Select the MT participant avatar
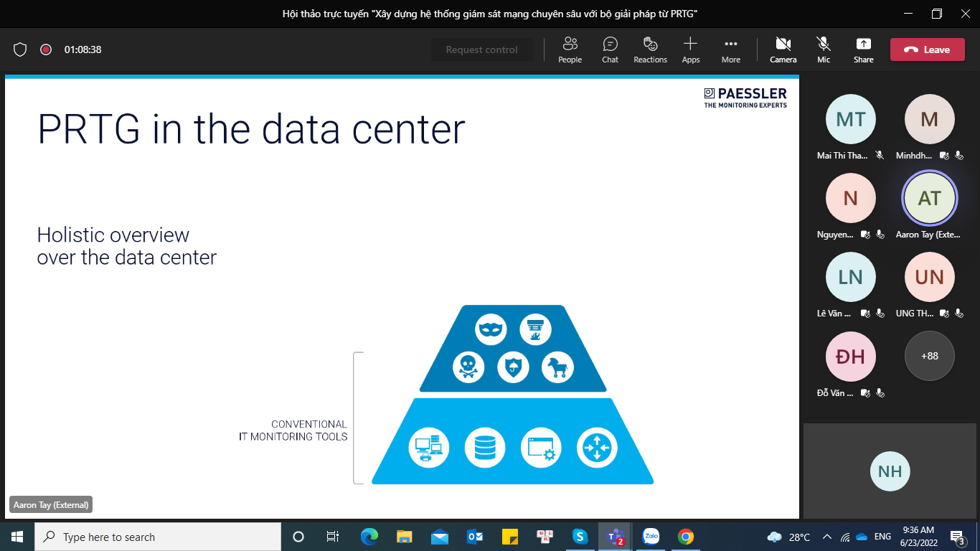980x551 pixels. tap(850, 119)
